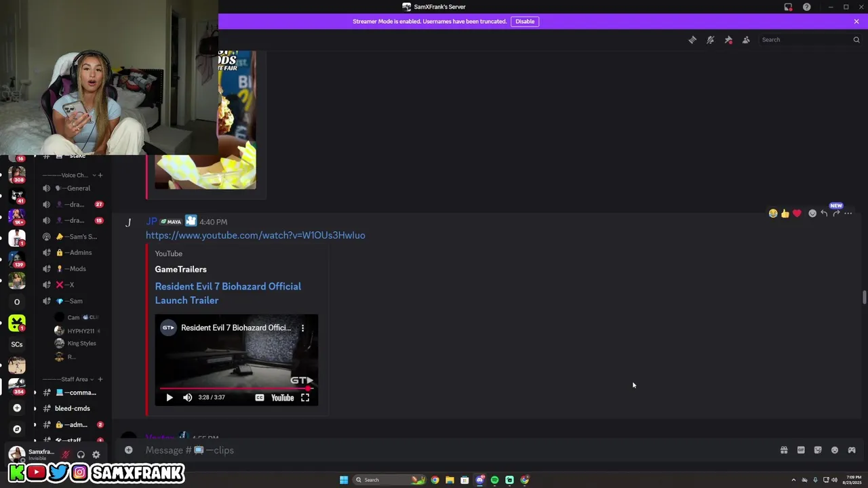868x488 pixels.
Task: Click Add a Server plus button
Action: 17,408
